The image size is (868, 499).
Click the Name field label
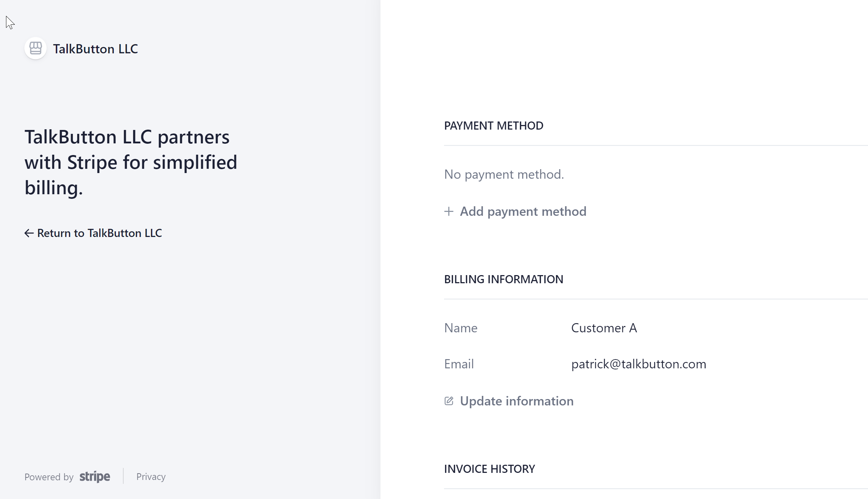(461, 328)
